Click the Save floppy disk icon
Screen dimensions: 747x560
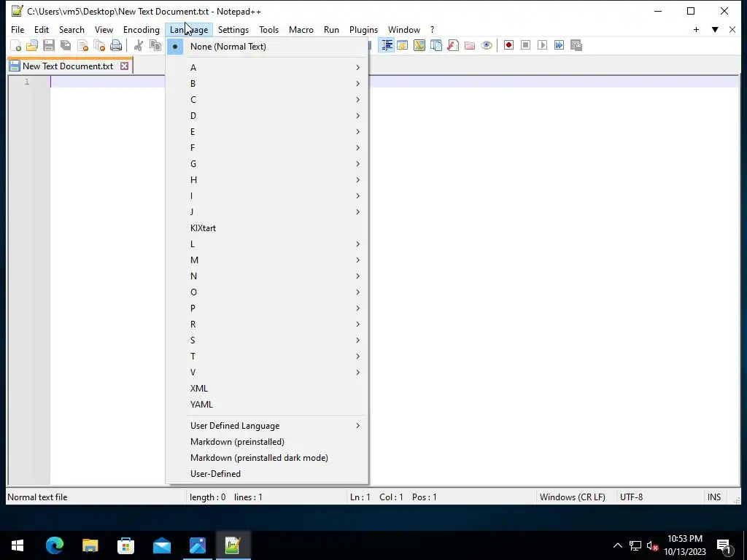click(x=49, y=46)
